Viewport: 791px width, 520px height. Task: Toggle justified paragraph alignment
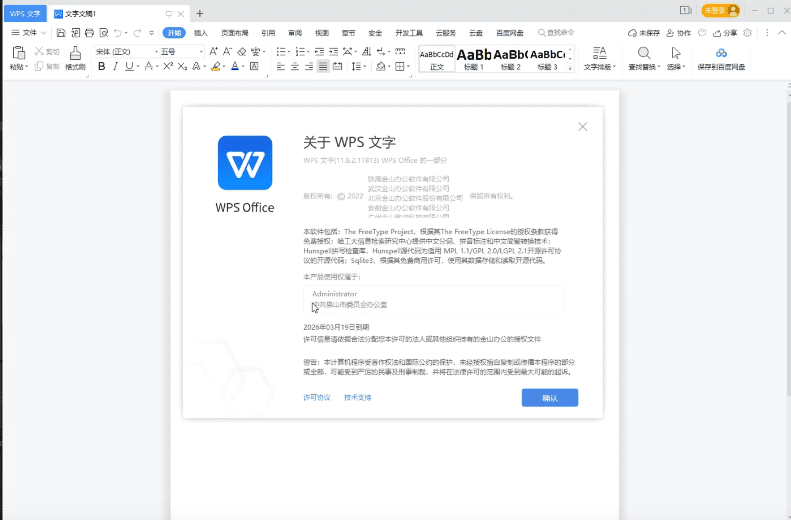click(323, 66)
